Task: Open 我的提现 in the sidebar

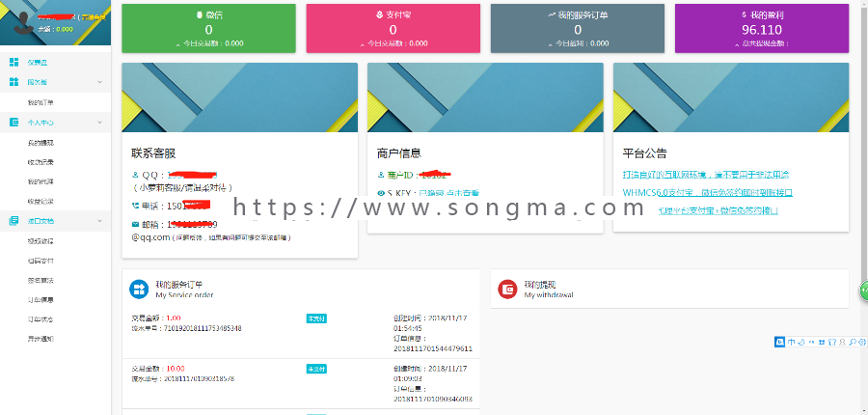Action: [41, 143]
